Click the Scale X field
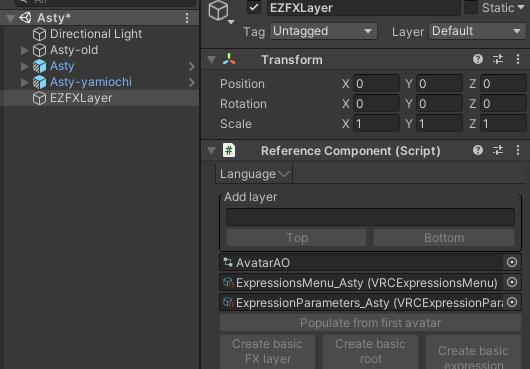This screenshot has width=530, height=369. pyautogui.click(x=376, y=124)
